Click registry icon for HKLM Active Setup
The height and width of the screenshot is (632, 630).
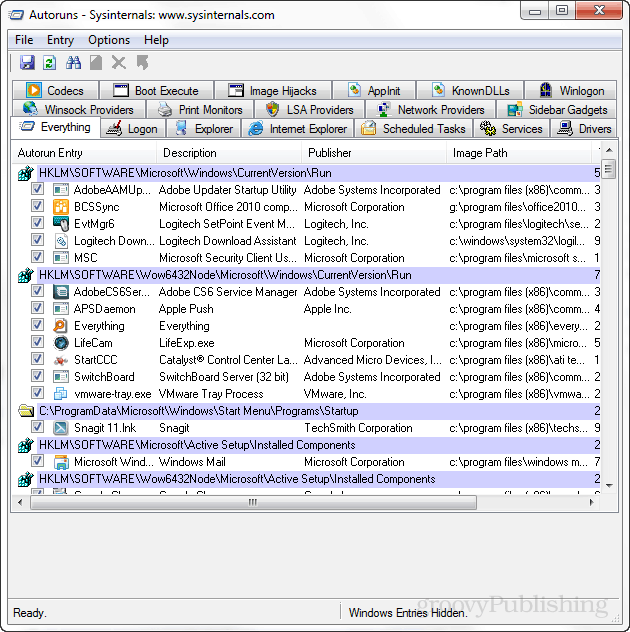click(25, 445)
